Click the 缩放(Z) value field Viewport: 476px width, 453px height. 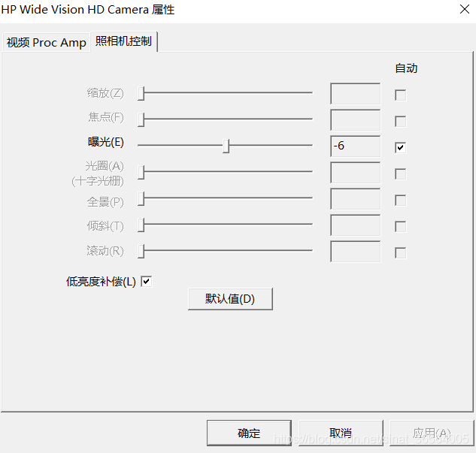(x=355, y=93)
